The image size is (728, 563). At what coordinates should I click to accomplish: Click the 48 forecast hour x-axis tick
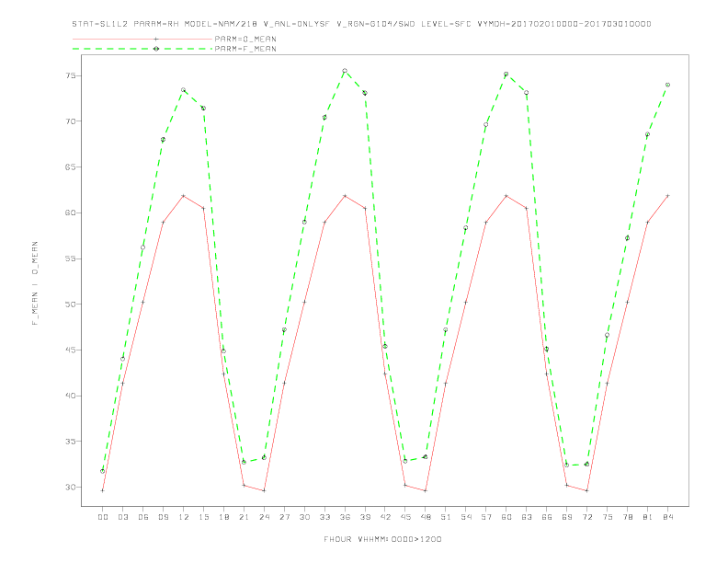click(x=426, y=517)
